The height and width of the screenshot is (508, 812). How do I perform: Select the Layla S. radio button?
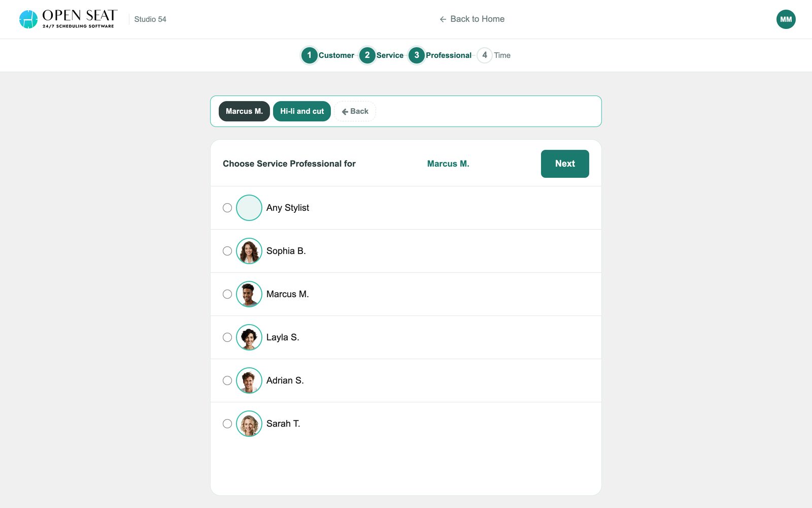point(227,337)
